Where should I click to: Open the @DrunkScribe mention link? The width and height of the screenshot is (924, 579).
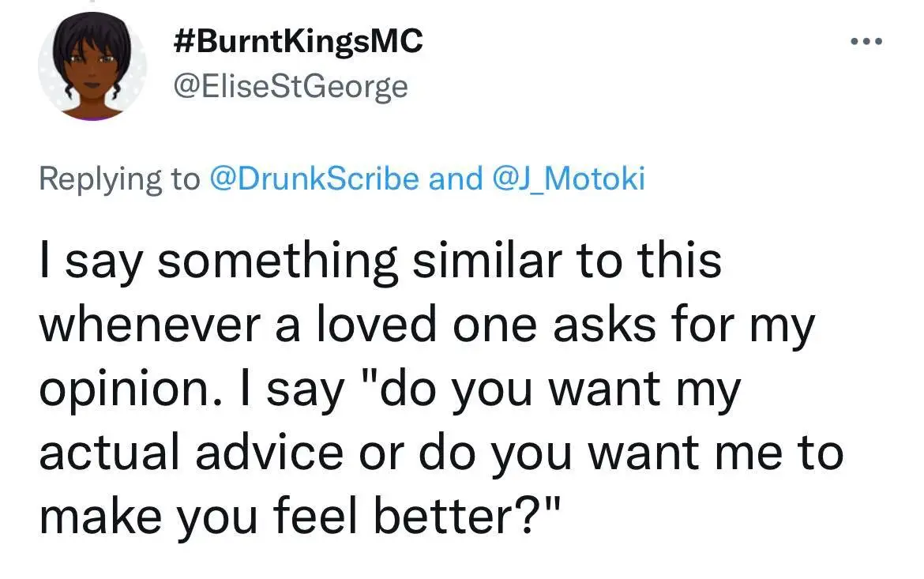click(314, 179)
